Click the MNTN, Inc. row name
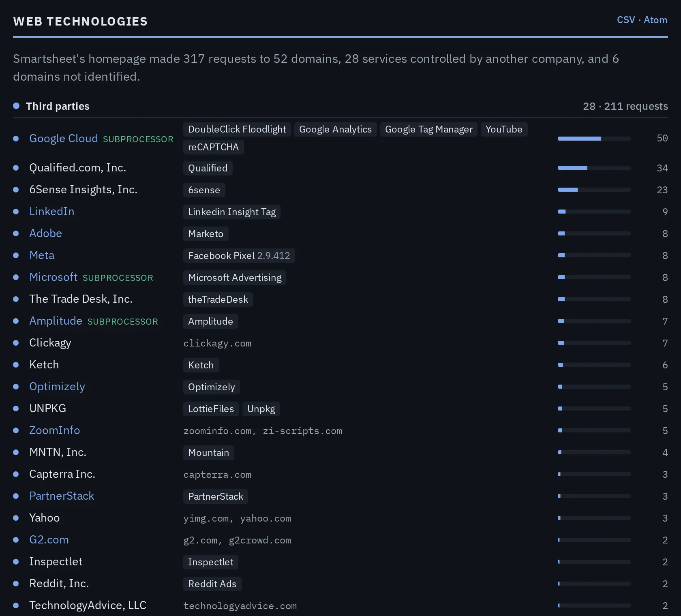The image size is (681, 616). click(x=58, y=452)
